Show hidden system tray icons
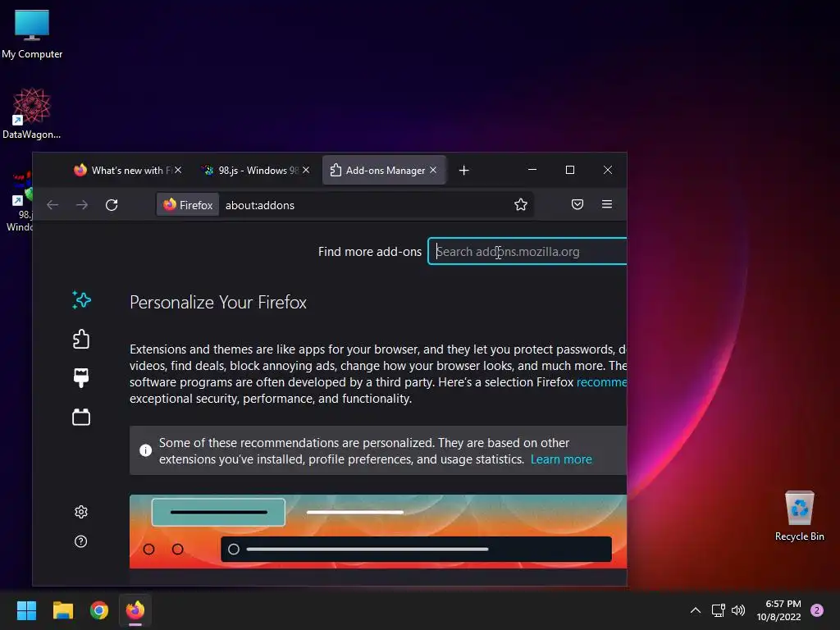Viewport: 840px width, 630px height. coord(696,610)
